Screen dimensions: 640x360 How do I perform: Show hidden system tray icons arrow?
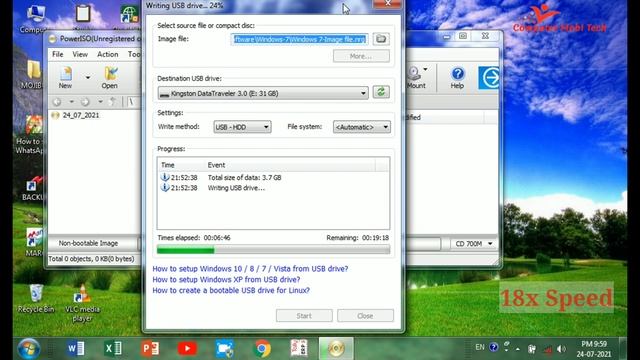[x=518, y=349]
